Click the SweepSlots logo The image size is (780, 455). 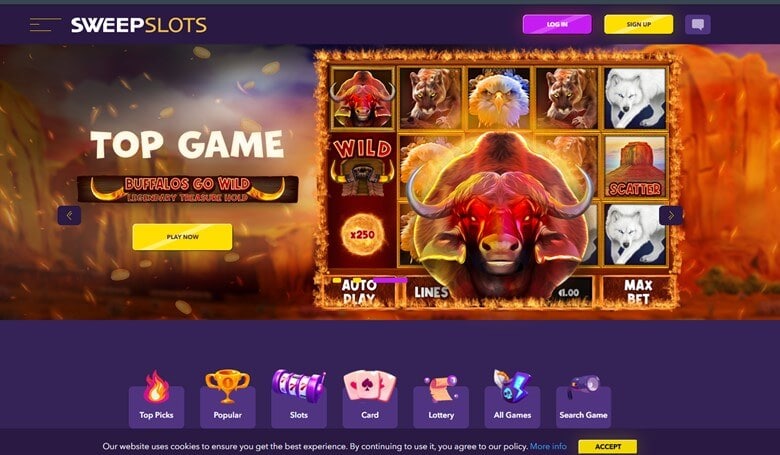[138, 25]
